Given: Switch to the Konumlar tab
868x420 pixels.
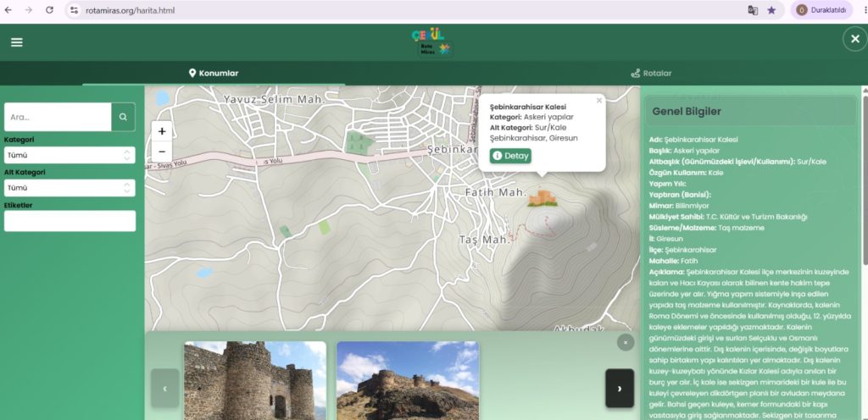Looking at the screenshot, I should point(214,73).
